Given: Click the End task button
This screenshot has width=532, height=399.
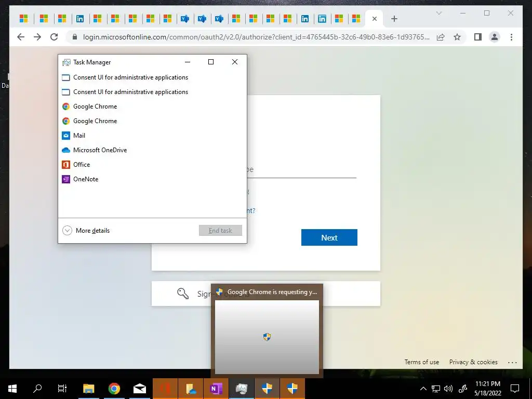Looking at the screenshot, I should click(220, 231).
